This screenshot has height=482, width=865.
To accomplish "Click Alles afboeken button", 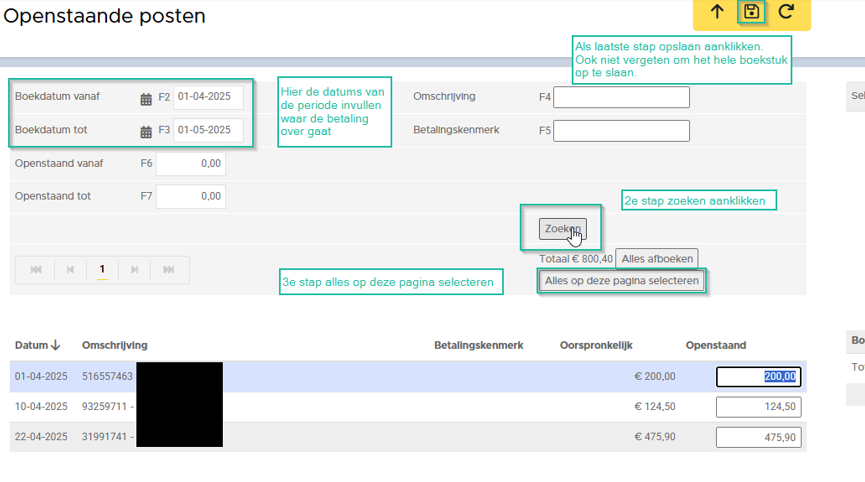I will point(656,259).
